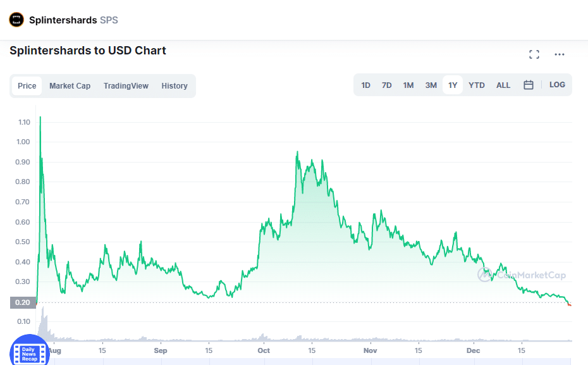Click the Dec date axis label

(474, 350)
